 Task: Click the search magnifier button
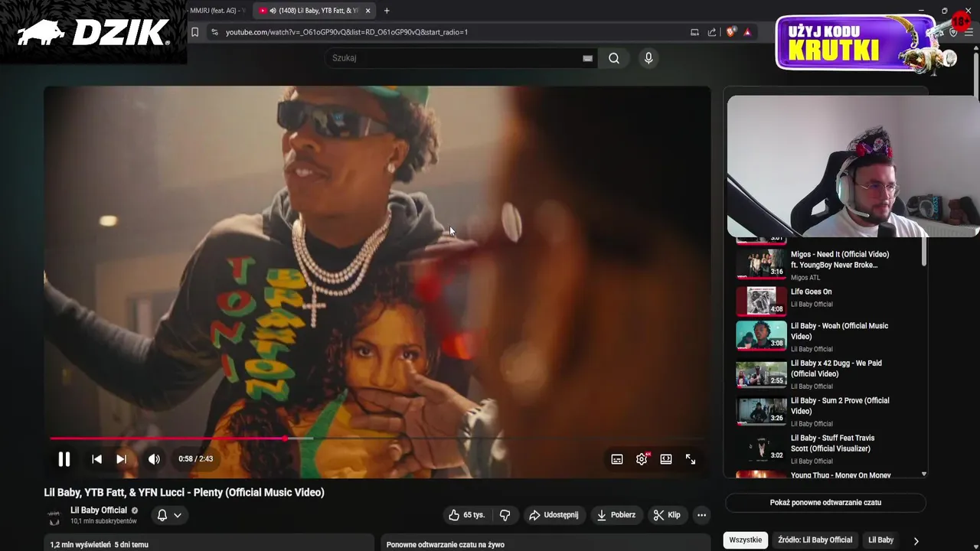pos(614,58)
